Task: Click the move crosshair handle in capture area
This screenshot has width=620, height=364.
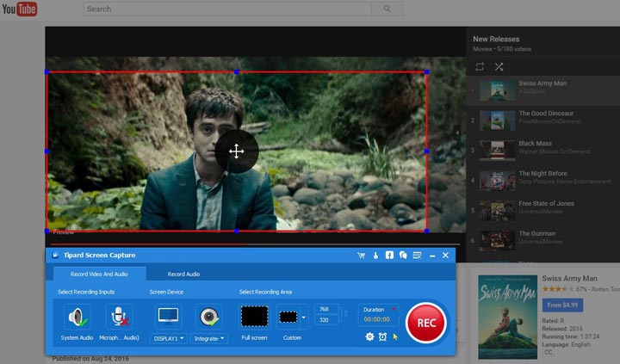Action: (237, 151)
